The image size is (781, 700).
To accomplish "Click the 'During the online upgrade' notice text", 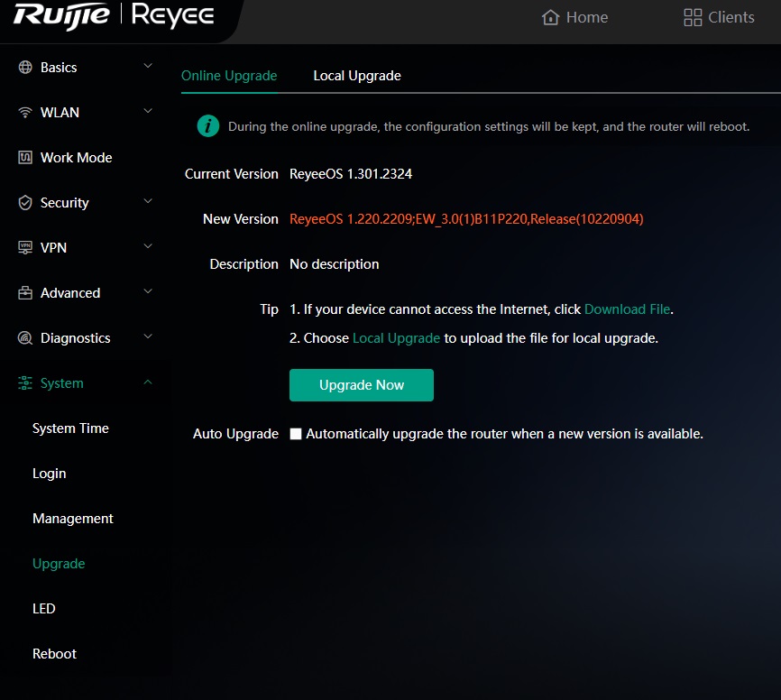I will pos(489,126).
